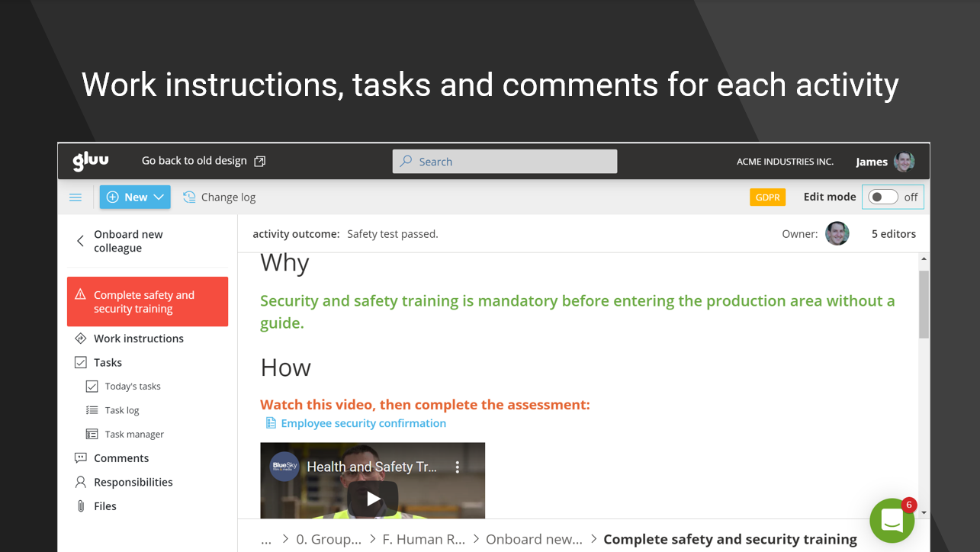980x552 pixels.
Task: Click the Search input field
Action: pyautogui.click(x=505, y=162)
